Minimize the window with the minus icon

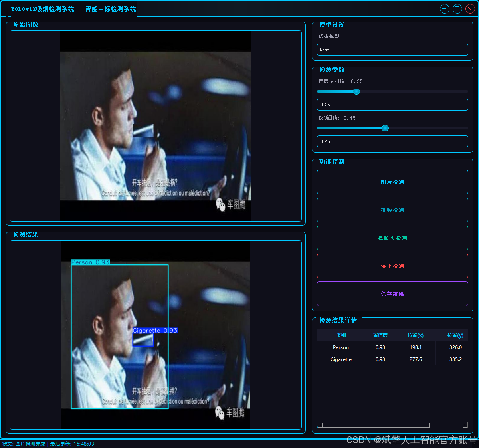click(445, 9)
